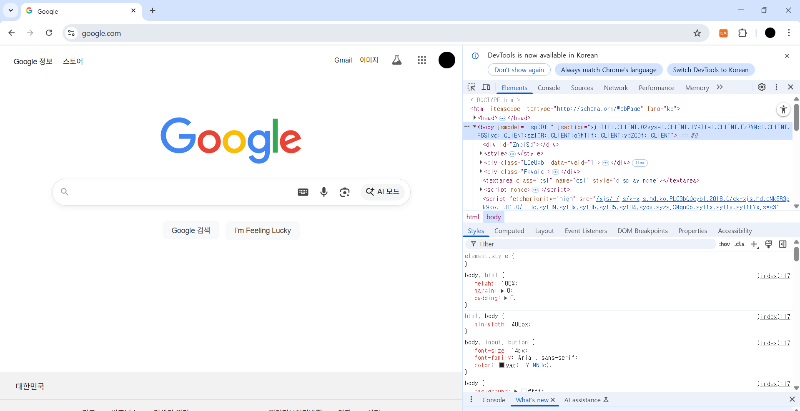Open the orange extension icon in toolbar
This screenshot has width=800, height=411.
(723, 33)
